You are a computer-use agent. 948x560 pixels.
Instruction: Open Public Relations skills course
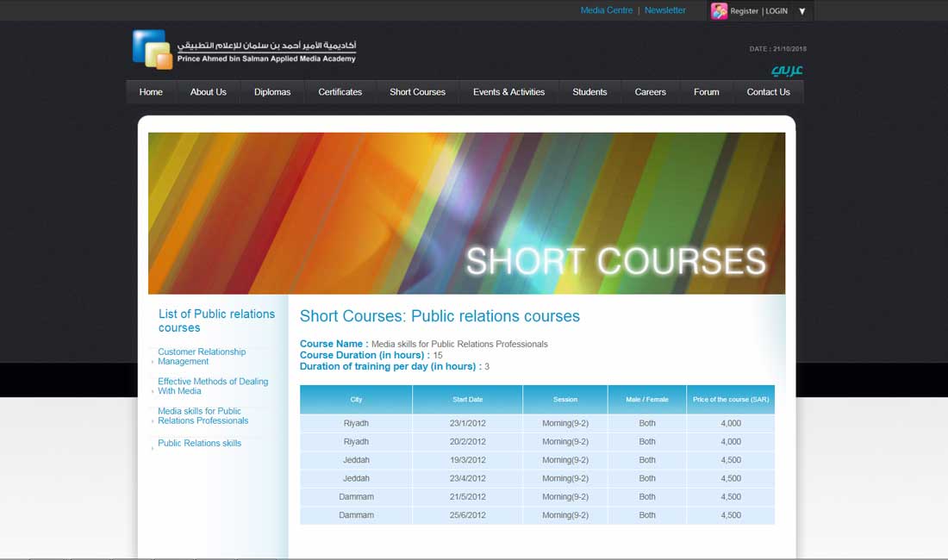pyautogui.click(x=199, y=443)
